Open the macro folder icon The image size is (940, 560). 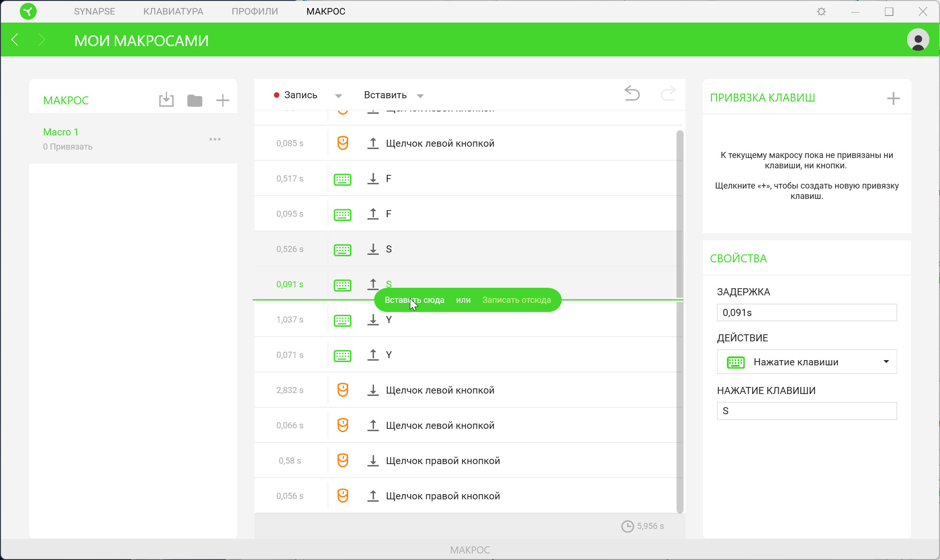click(194, 100)
